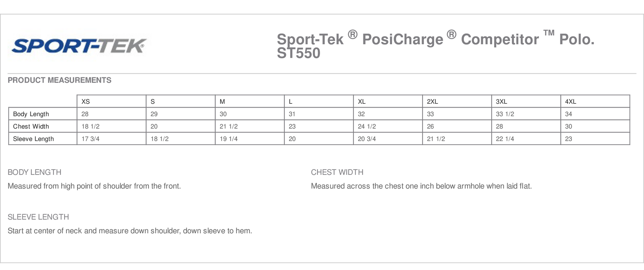Select the CHEST WIDTH definition heading
The height and width of the screenshot is (270, 644).
tap(337, 172)
